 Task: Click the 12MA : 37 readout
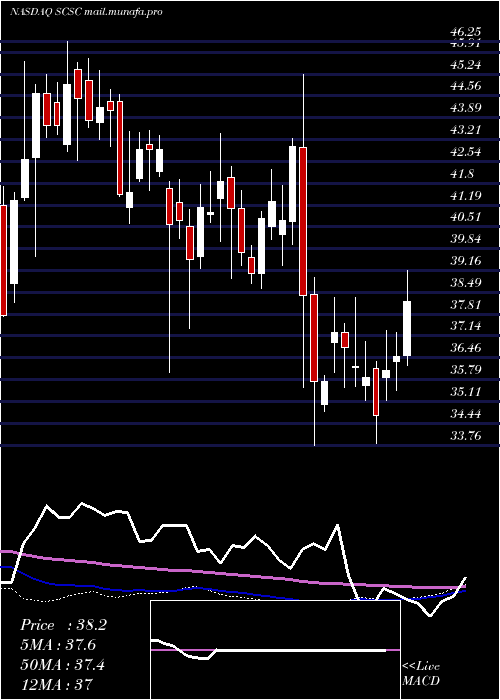56,684
